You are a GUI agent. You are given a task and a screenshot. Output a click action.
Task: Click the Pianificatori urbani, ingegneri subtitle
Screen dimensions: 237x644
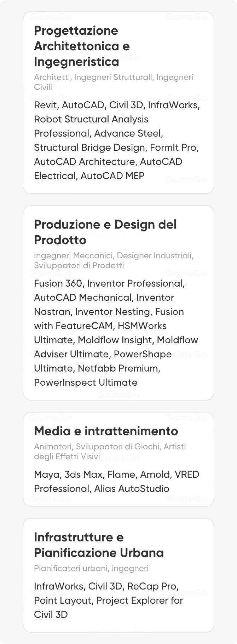pos(91,568)
